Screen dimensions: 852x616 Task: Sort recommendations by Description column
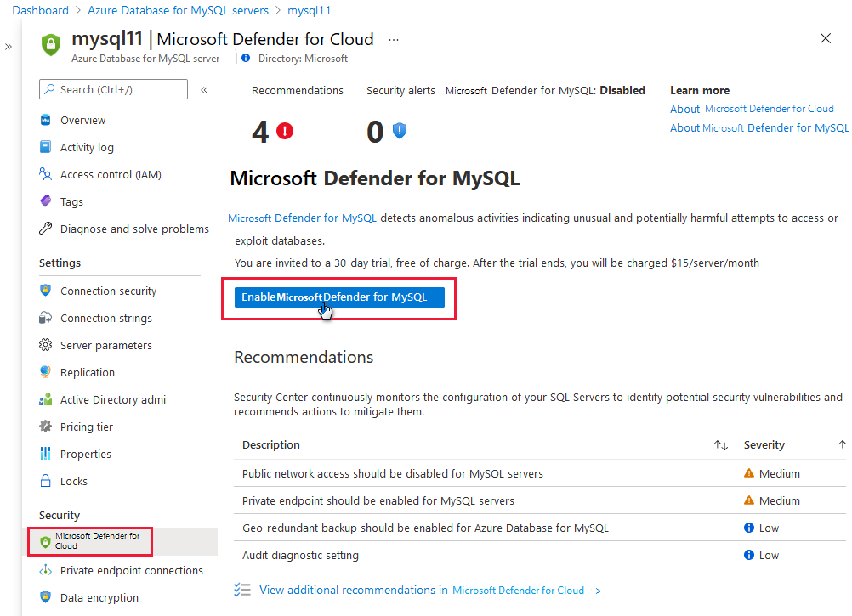721,445
